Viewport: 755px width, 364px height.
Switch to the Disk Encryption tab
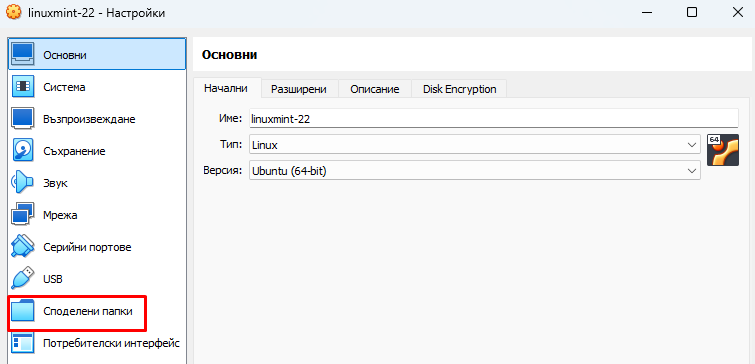459,89
